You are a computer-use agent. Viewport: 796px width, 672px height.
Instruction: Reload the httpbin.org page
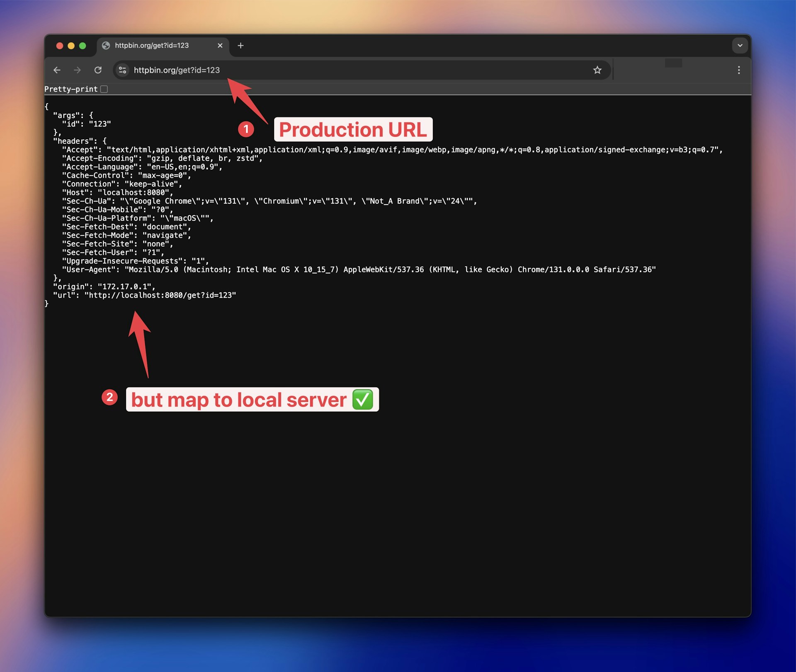[98, 70]
